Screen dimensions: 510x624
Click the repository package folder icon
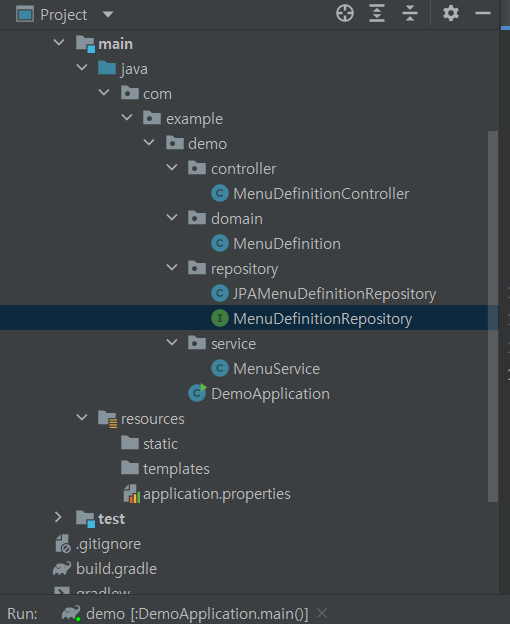point(197,268)
